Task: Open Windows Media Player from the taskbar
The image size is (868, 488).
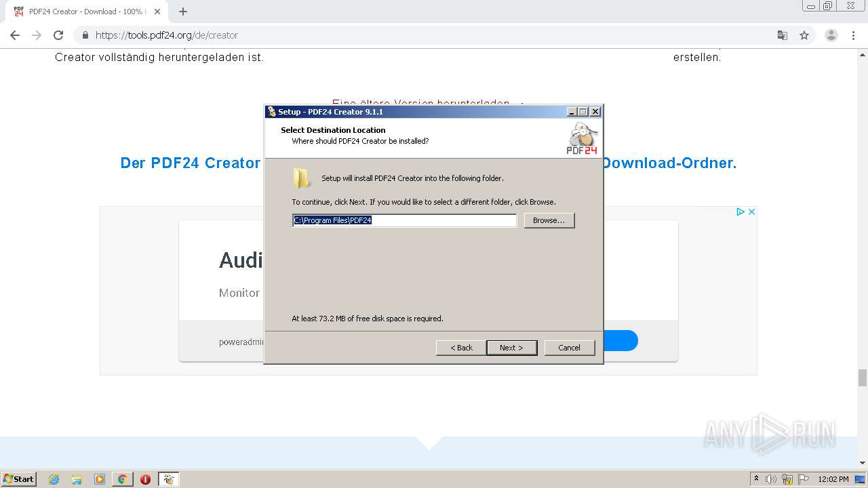Action: [x=100, y=479]
